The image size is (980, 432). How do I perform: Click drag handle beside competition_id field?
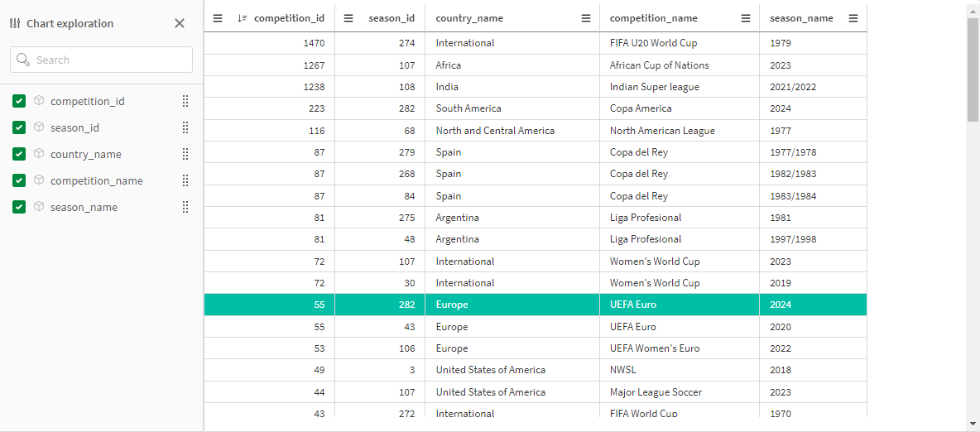185,101
